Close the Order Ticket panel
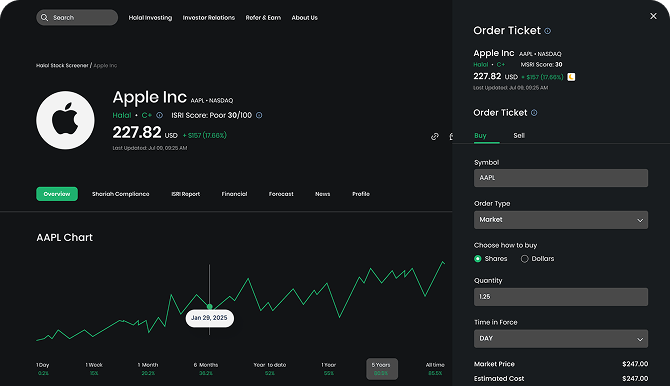The image size is (670, 386). pos(653,16)
